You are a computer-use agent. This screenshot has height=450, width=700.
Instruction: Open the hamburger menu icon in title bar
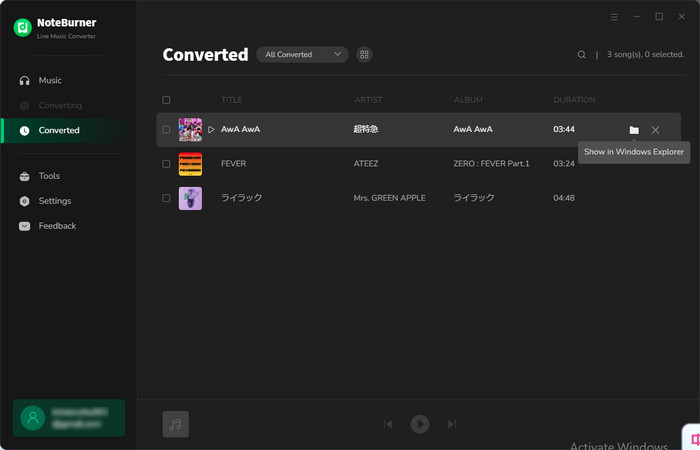[x=614, y=17]
